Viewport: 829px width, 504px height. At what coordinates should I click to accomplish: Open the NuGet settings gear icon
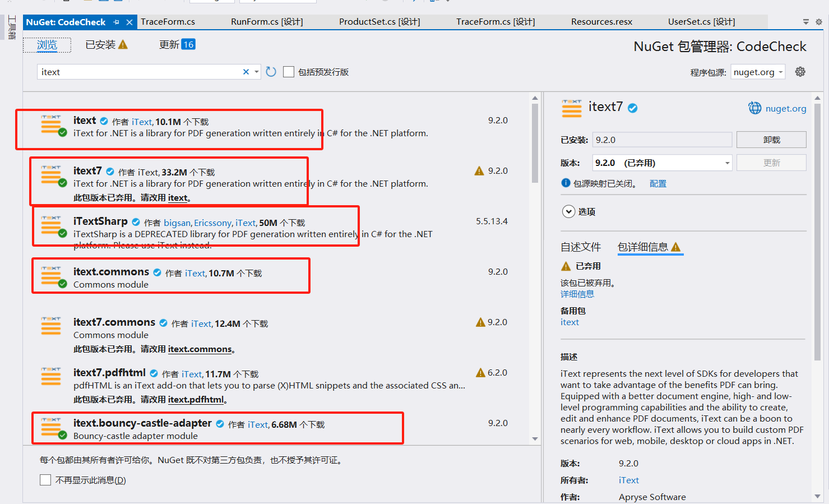pyautogui.click(x=800, y=71)
